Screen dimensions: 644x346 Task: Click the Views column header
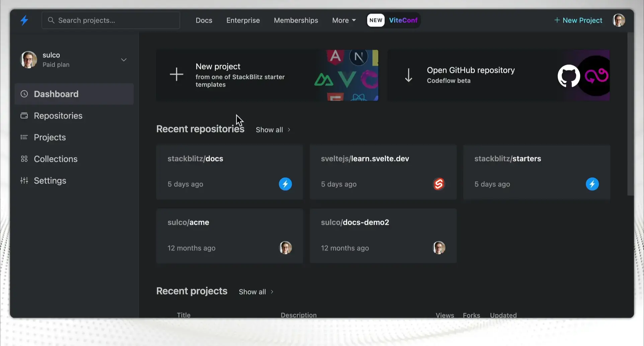(x=445, y=315)
